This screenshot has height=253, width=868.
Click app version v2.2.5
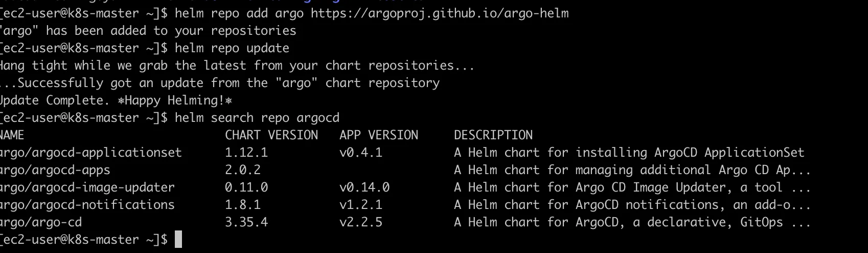tap(361, 222)
